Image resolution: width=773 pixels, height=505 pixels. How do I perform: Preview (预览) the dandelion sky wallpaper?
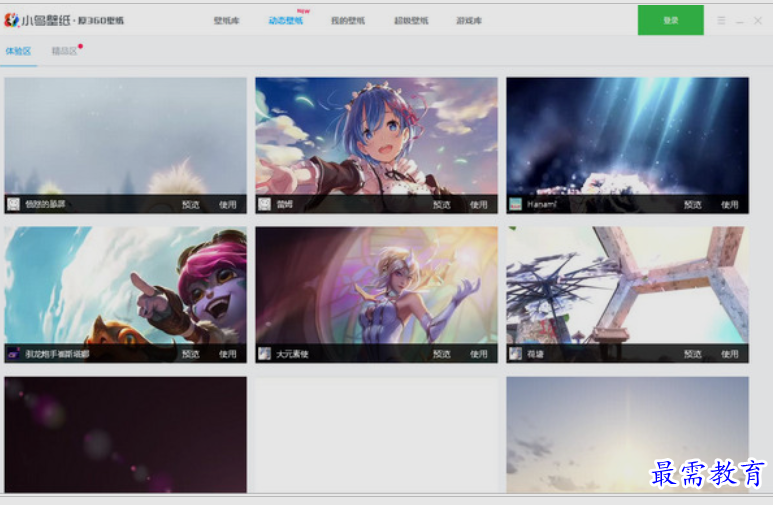coord(191,204)
